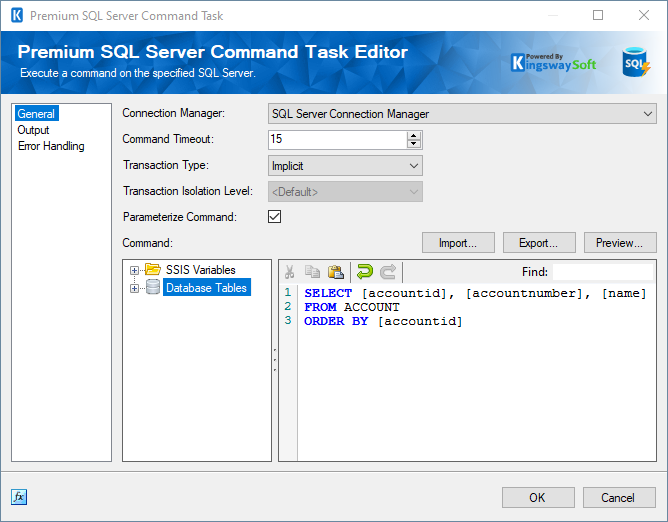
Task: Open the Transaction Type dropdown
Action: click(345, 166)
